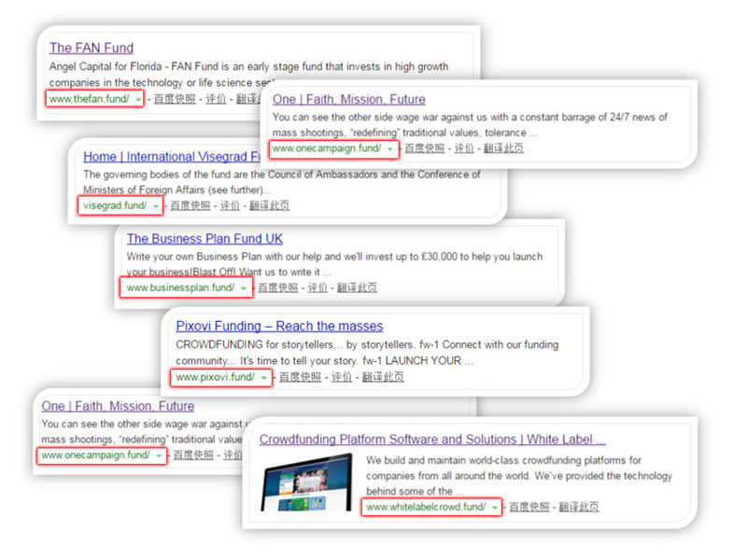This screenshot has width=747, height=560.
Task: Click 评价 in the visegrad.fund result
Action: (230, 205)
